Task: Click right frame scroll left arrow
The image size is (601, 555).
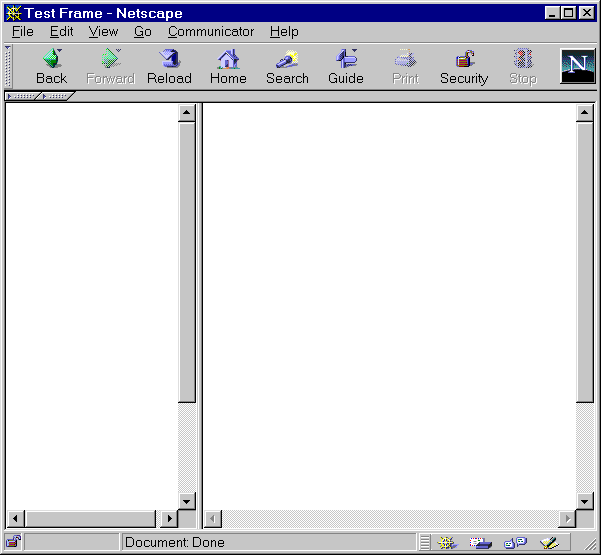Action: click(x=213, y=519)
